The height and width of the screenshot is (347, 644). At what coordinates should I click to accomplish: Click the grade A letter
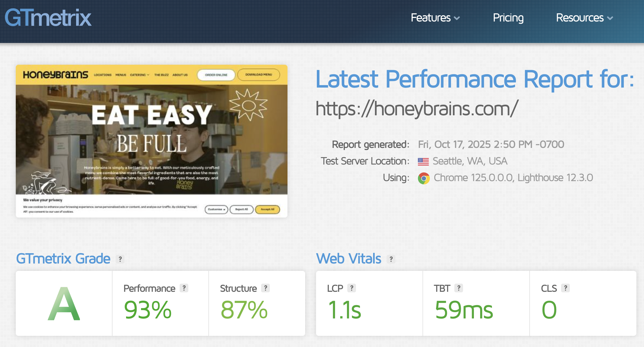64,304
